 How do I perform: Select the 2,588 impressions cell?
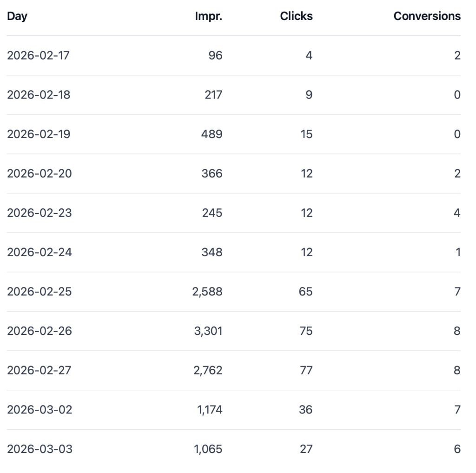pos(207,292)
